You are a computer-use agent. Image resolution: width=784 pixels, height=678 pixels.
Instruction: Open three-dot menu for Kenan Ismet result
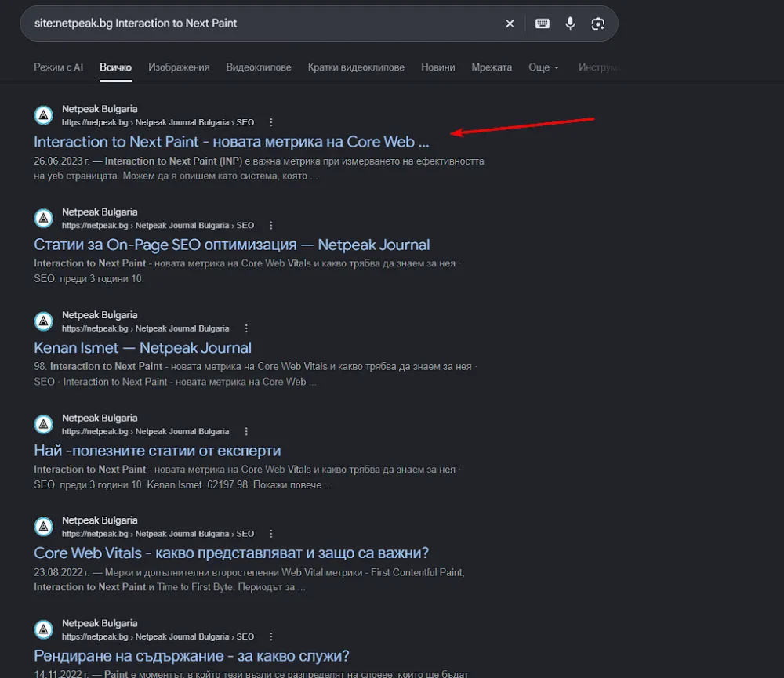click(x=246, y=328)
